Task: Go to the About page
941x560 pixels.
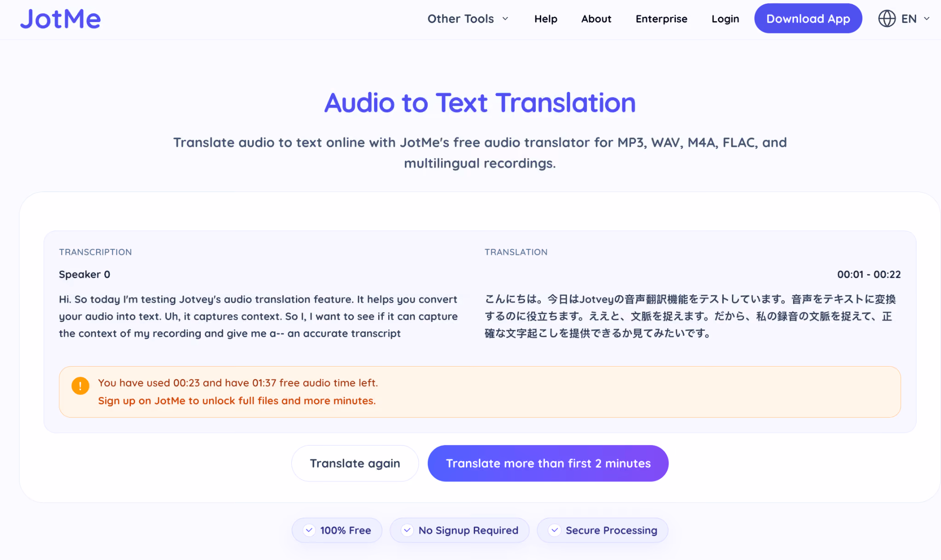Action: [596, 19]
